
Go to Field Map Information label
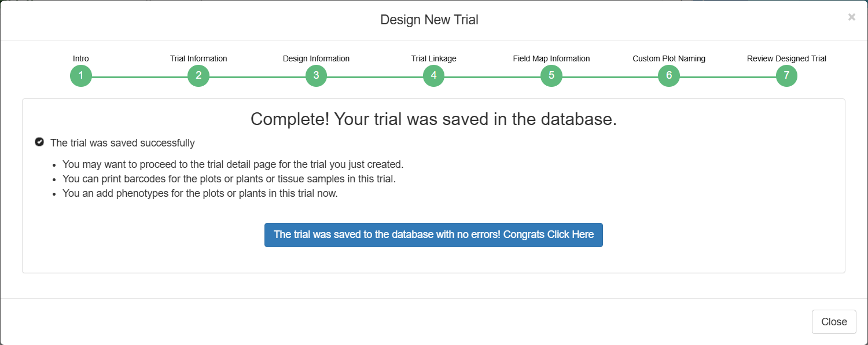click(x=551, y=58)
